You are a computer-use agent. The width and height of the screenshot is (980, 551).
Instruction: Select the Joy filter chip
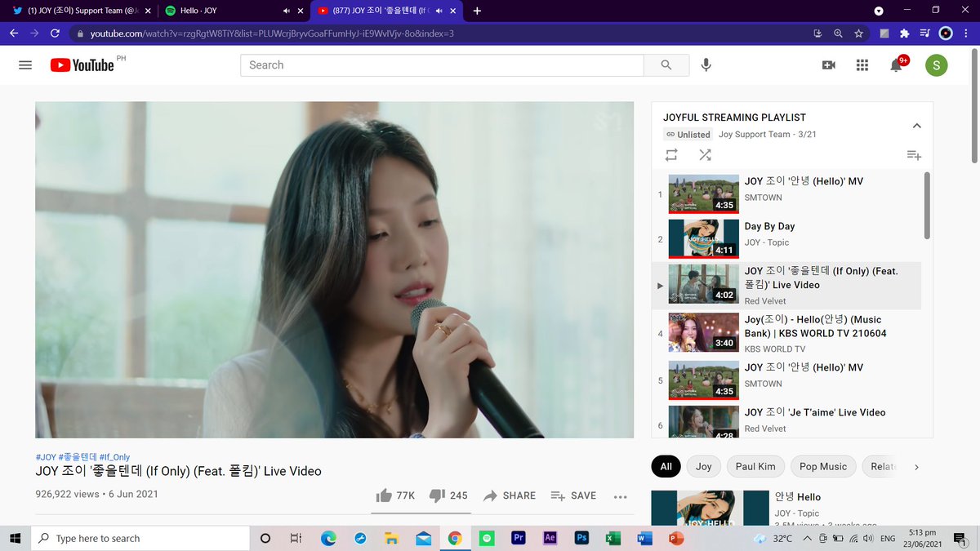coord(703,467)
